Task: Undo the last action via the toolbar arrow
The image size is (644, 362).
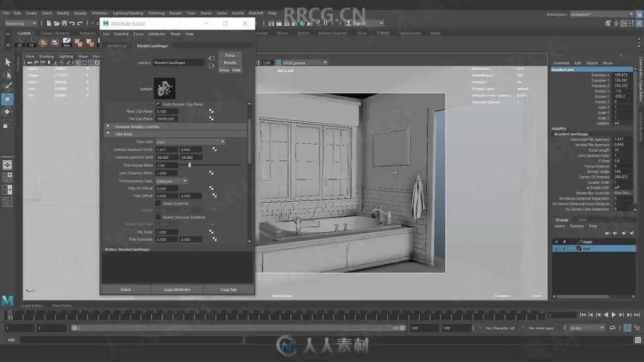Action: [72, 24]
